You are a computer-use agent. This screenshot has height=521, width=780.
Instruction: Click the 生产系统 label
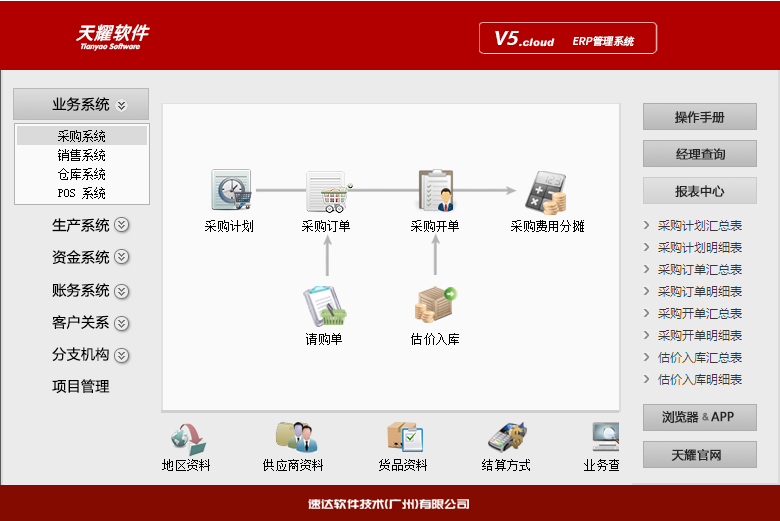click(81, 225)
